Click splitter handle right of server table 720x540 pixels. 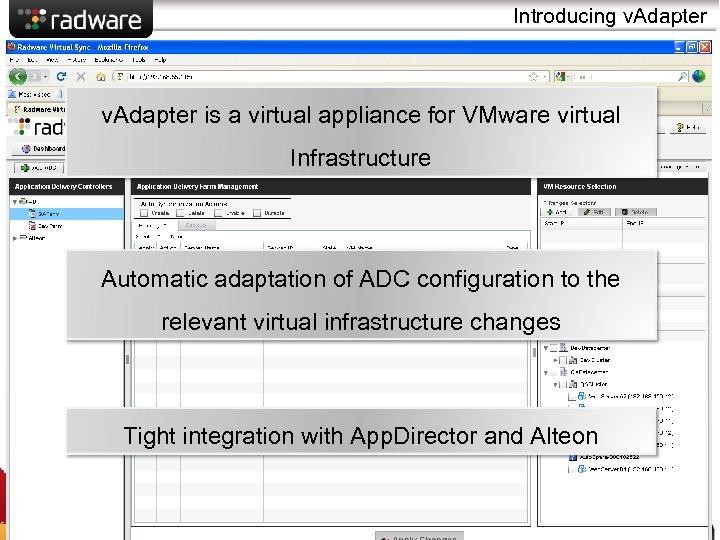click(x=534, y=353)
